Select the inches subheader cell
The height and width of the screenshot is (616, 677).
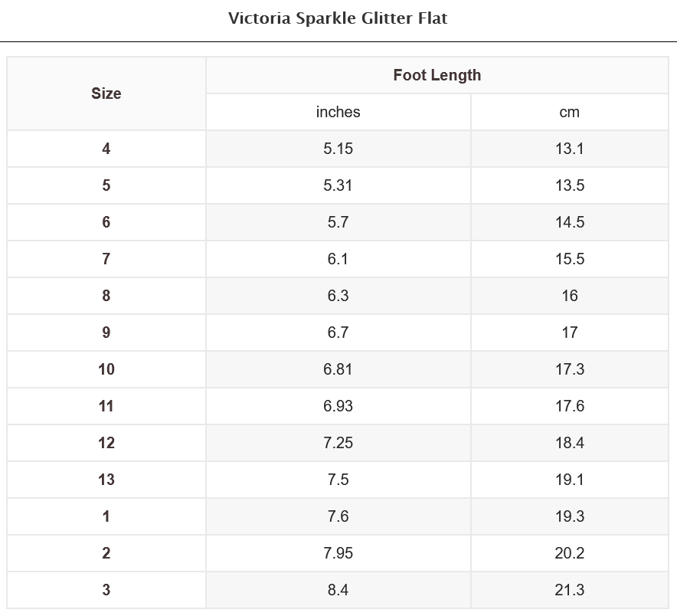pyautogui.click(x=338, y=112)
